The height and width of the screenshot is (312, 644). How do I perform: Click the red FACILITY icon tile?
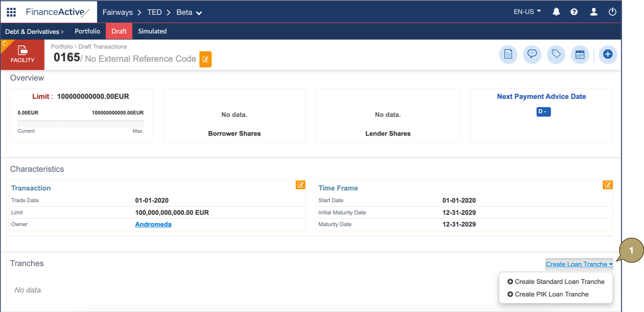coord(22,55)
